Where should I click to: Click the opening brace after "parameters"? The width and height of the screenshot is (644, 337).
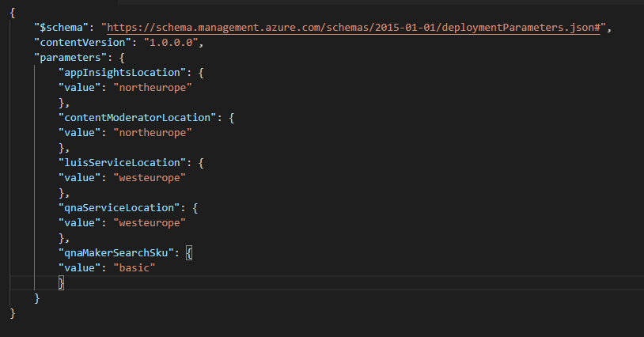(x=122, y=58)
